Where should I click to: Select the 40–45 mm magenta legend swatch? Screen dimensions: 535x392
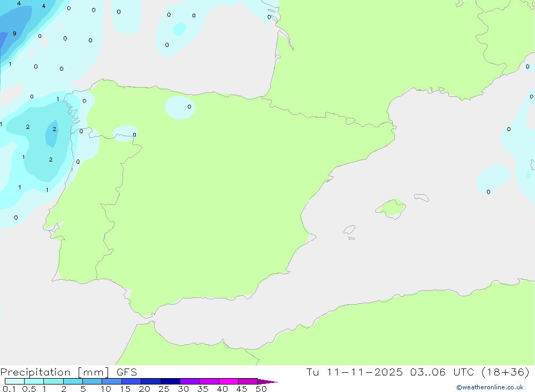pos(228,381)
